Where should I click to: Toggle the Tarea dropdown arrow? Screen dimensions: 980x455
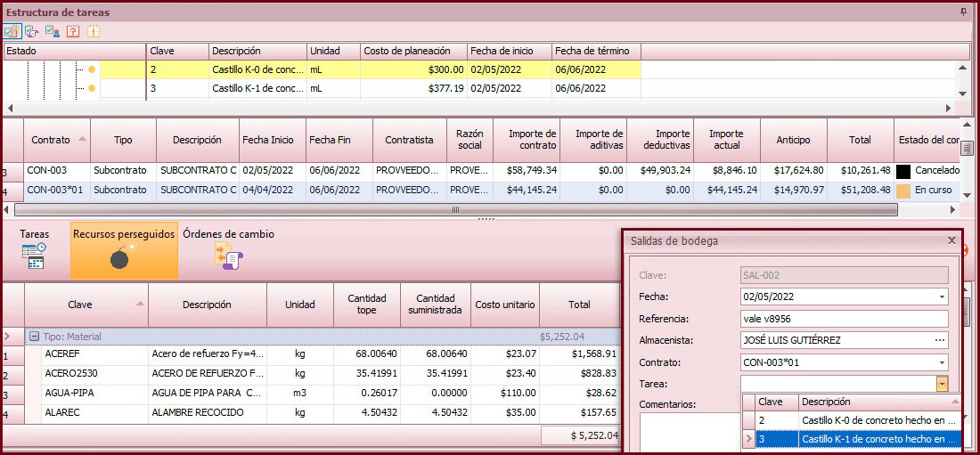(x=942, y=384)
